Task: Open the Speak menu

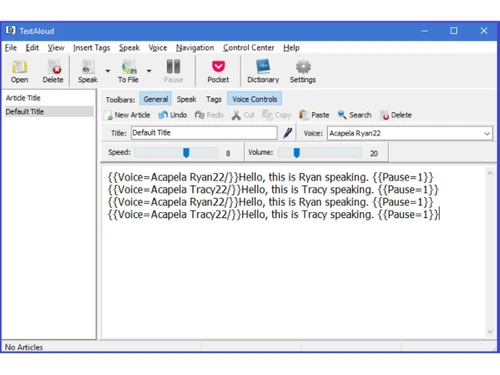Action: (x=129, y=48)
